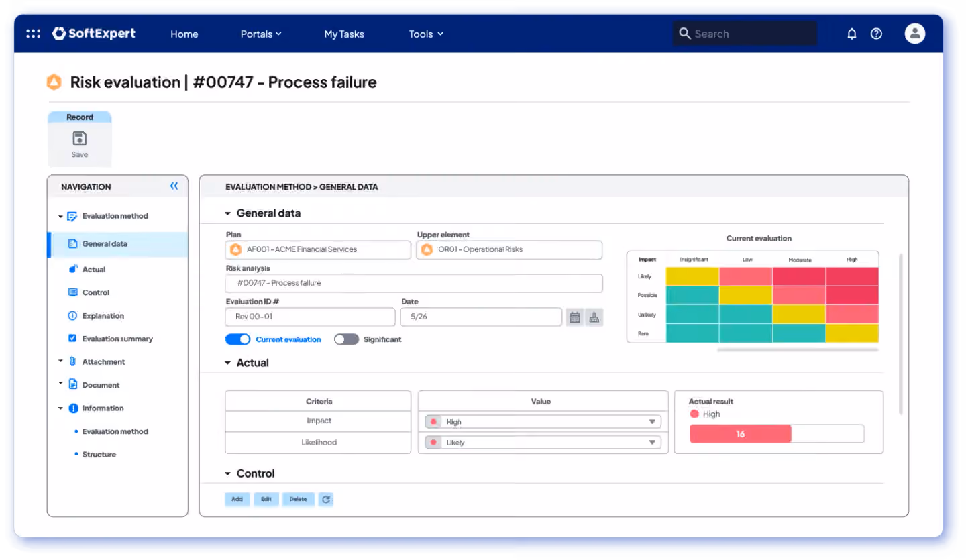
Task: Open the calendar date picker icon
Action: [575, 318]
